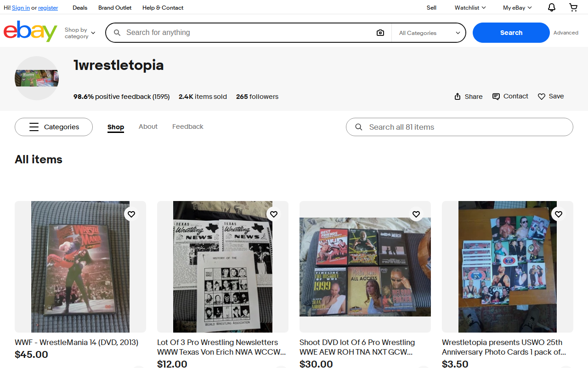Switch to the About tab
The width and height of the screenshot is (588, 368).
pyautogui.click(x=148, y=126)
